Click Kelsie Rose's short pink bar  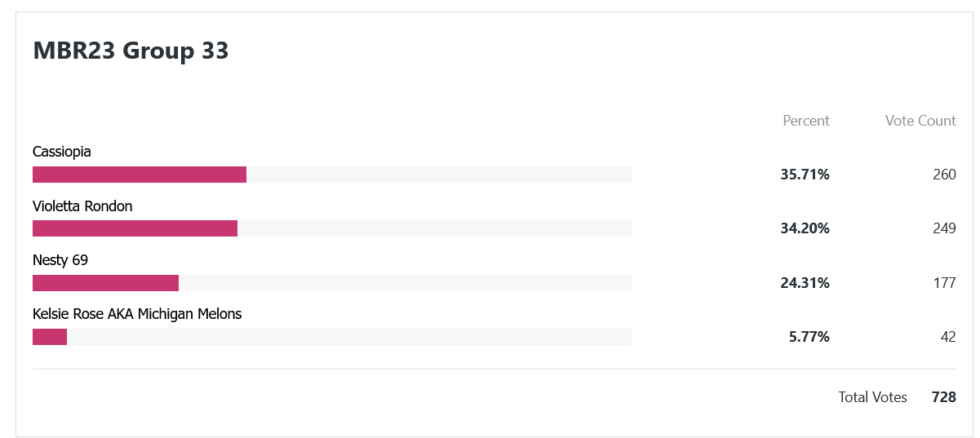[50, 337]
